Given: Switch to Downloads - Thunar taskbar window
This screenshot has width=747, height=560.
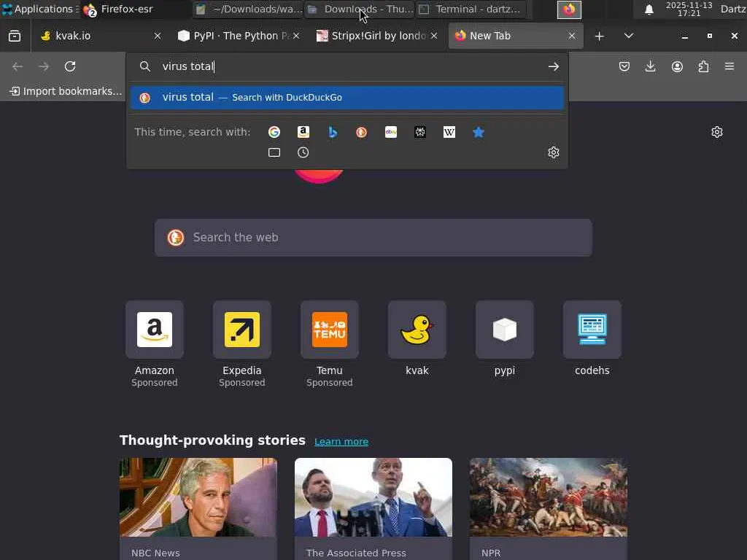Looking at the screenshot, I should (x=360, y=9).
